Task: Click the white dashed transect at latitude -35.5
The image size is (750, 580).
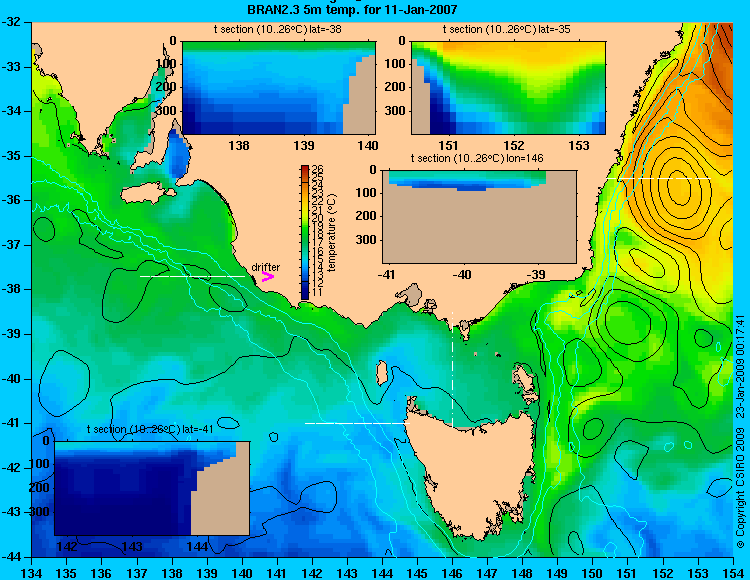Action: click(x=659, y=178)
